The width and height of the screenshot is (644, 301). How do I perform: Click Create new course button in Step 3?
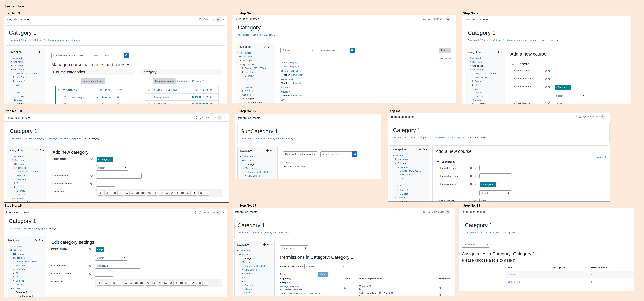pos(164,81)
